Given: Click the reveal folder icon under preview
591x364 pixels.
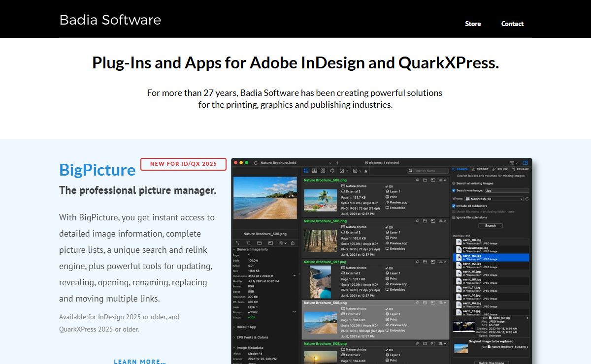Looking at the screenshot, I should click(x=259, y=243).
